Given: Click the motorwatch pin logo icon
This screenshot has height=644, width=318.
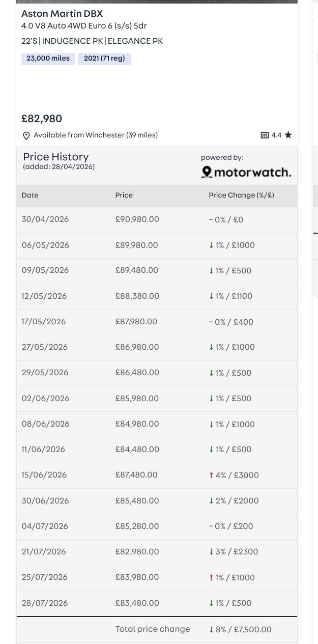Looking at the screenshot, I should pyautogui.click(x=206, y=172).
